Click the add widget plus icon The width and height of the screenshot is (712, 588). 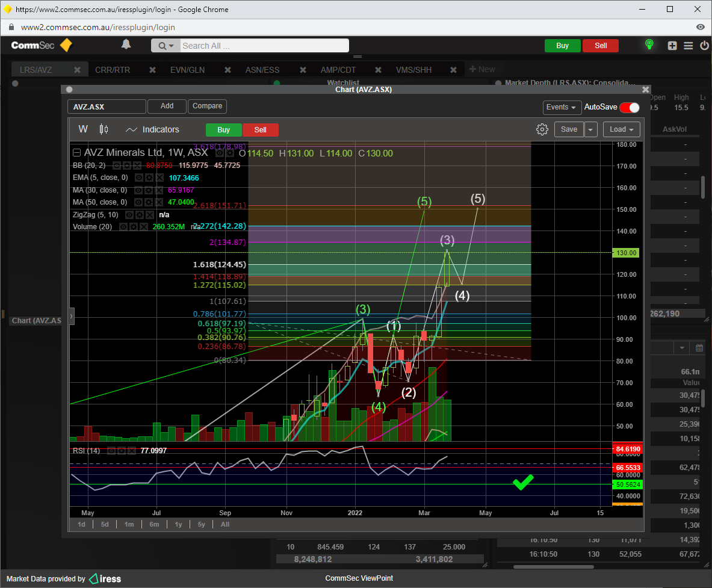(x=672, y=46)
